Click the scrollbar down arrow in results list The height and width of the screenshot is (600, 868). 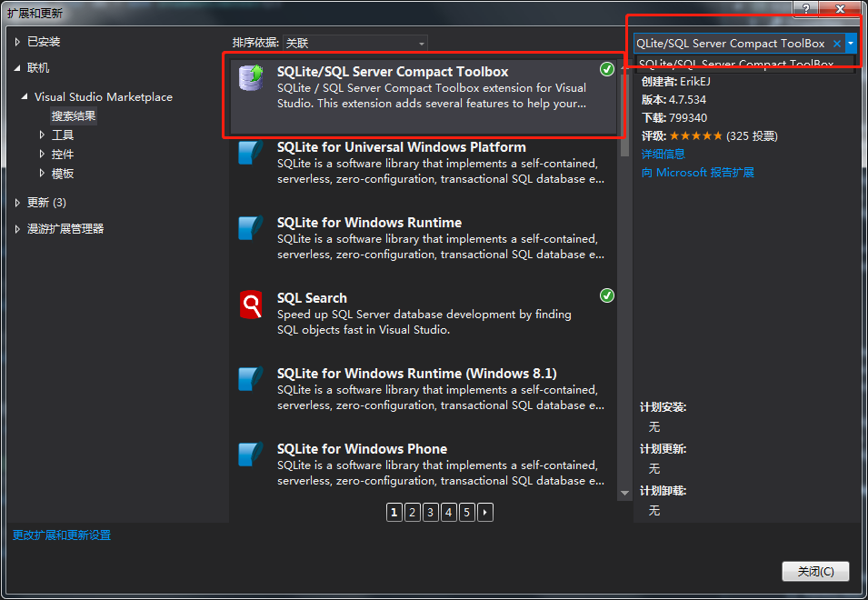pos(624,493)
